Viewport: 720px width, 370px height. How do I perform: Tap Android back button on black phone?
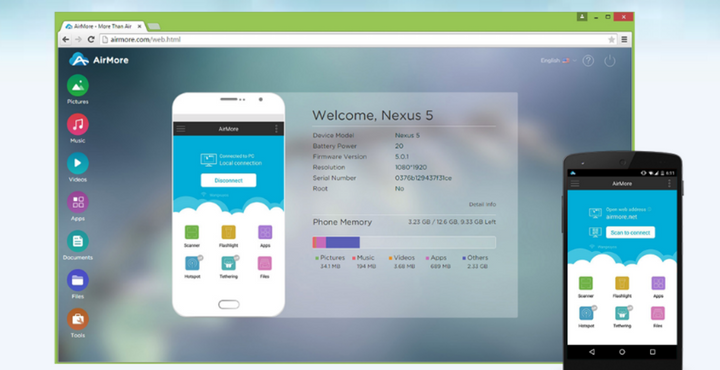coord(592,352)
